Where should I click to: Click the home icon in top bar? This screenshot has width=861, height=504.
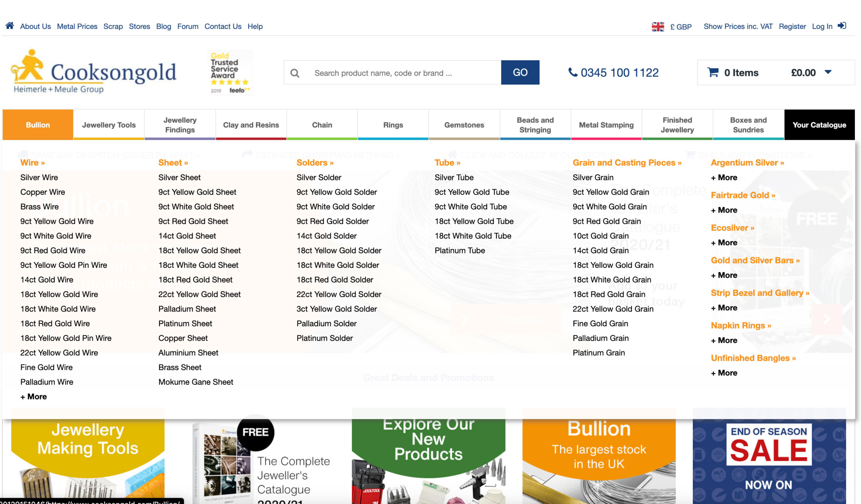coord(9,26)
